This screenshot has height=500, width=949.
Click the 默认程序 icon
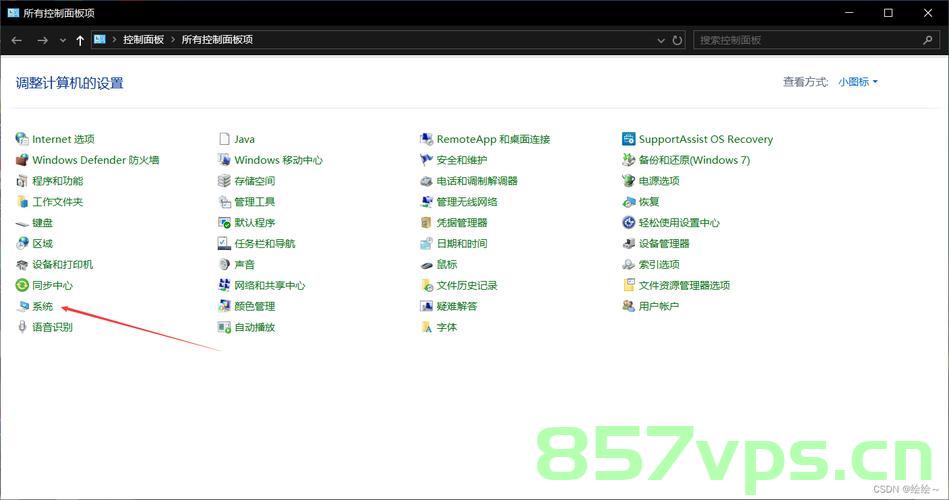224,223
